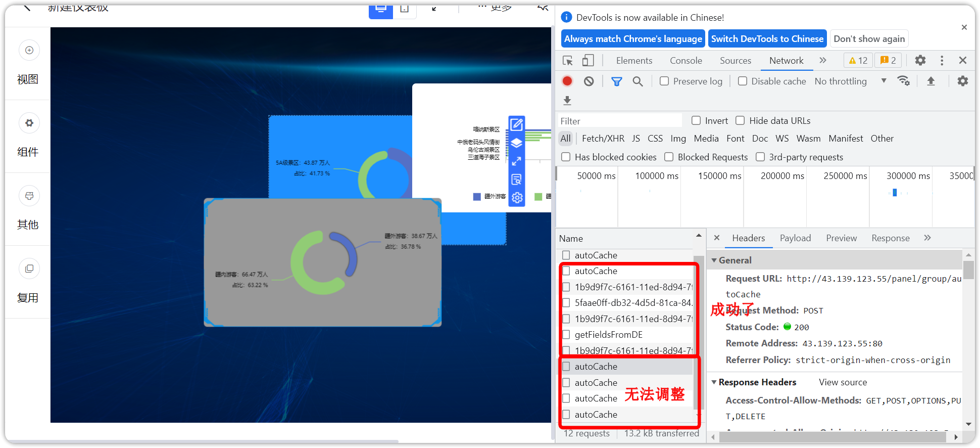Open the chart settings gear icon
The image size is (980, 448).
click(x=517, y=198)
